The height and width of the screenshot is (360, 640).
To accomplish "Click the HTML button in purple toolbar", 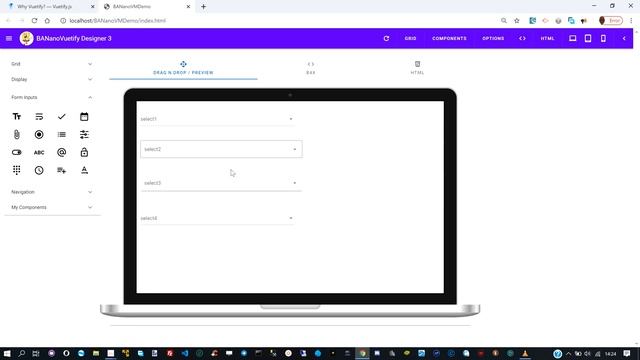I will pyautogui.click(x=547, y=38).
